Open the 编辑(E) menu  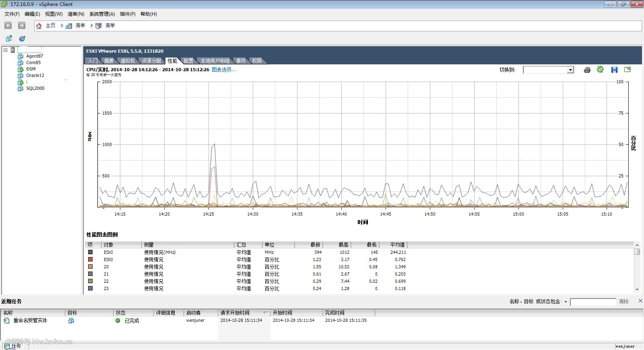tap(32, 14)
